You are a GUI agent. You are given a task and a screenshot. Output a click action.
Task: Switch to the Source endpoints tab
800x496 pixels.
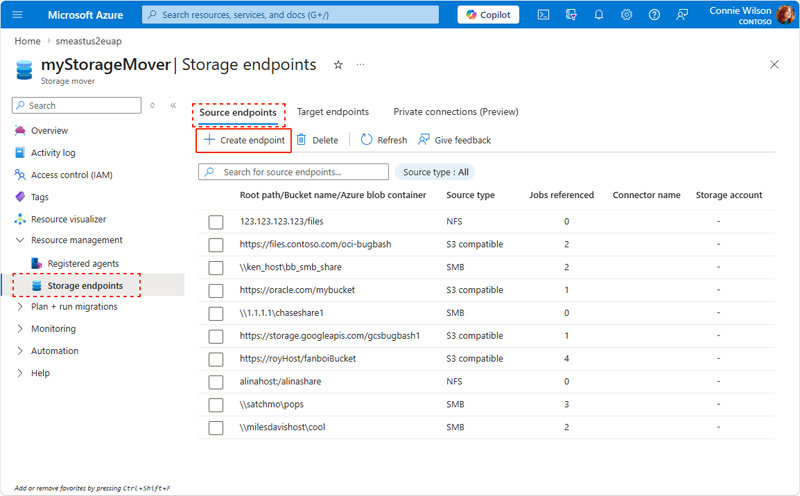238,112
